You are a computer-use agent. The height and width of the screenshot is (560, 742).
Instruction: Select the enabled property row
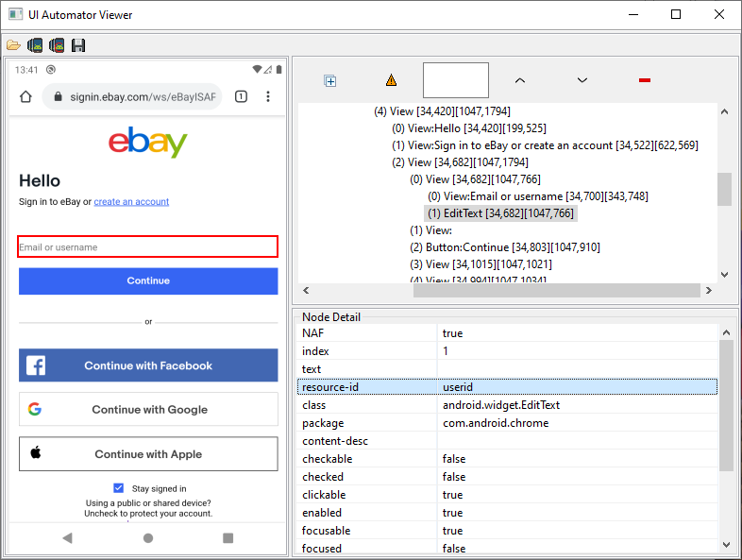tap(507, 513)
